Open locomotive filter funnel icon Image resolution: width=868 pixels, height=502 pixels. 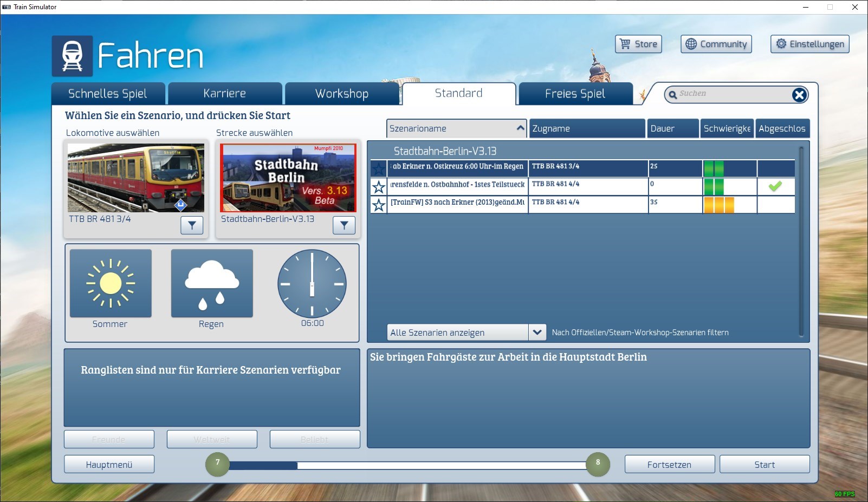click(192, 225)
